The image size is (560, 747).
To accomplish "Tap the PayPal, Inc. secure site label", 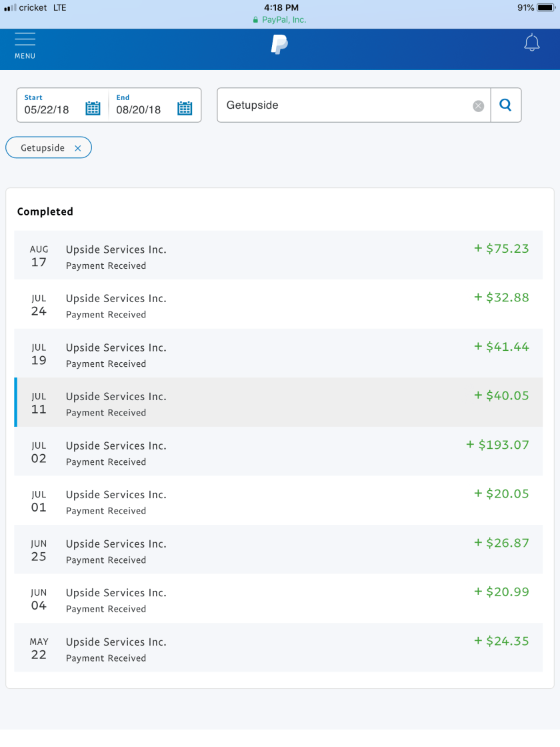I will click(279, 19).
